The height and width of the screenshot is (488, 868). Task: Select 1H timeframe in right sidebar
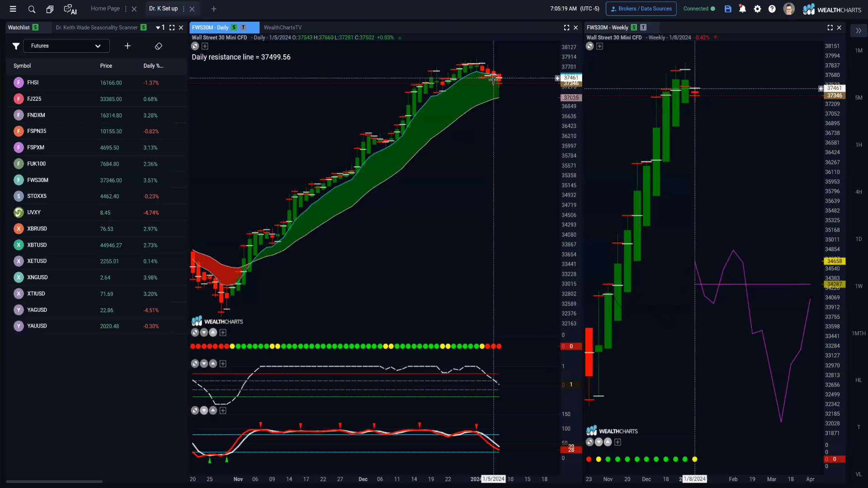(x=859, y=145)
